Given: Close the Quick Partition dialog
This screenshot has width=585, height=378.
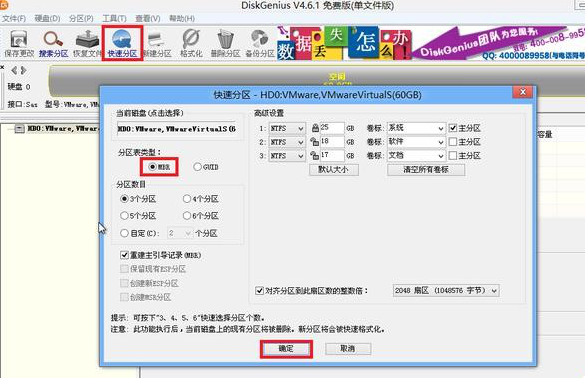Looking at the screenshot, I should [x=523, y=92].
